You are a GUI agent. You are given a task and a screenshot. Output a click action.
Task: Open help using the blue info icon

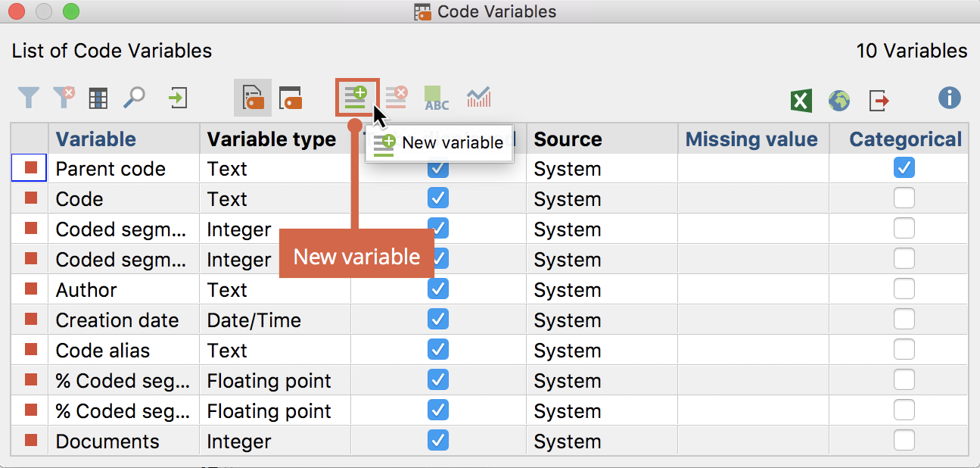click(x=949, y=98)
